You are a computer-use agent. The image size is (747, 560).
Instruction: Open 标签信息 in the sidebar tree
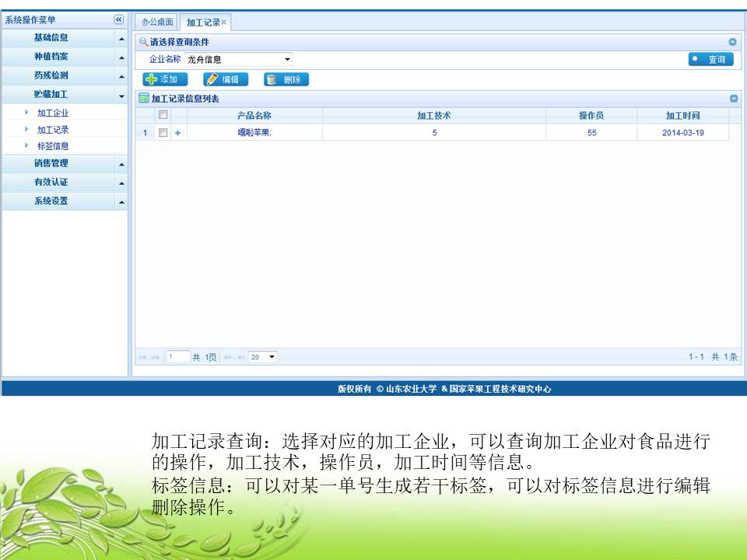point(53,145)
